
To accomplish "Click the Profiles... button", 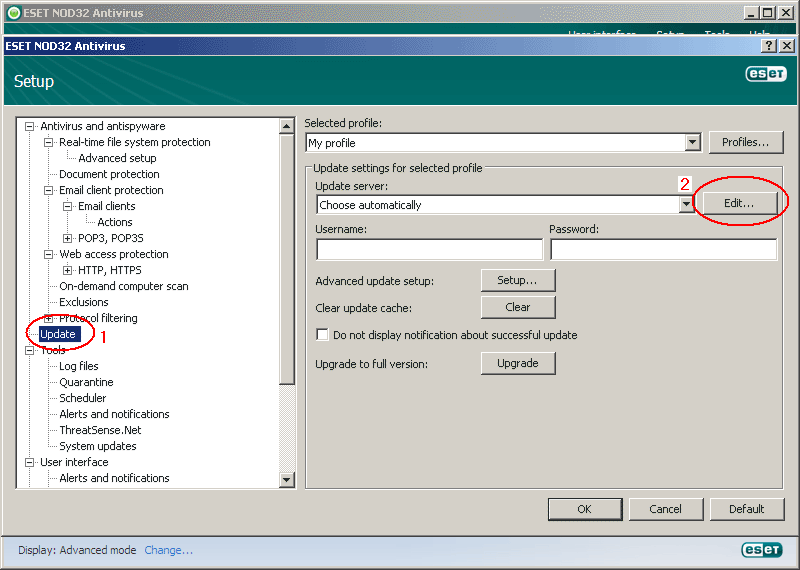I will (x=746, y=142).
